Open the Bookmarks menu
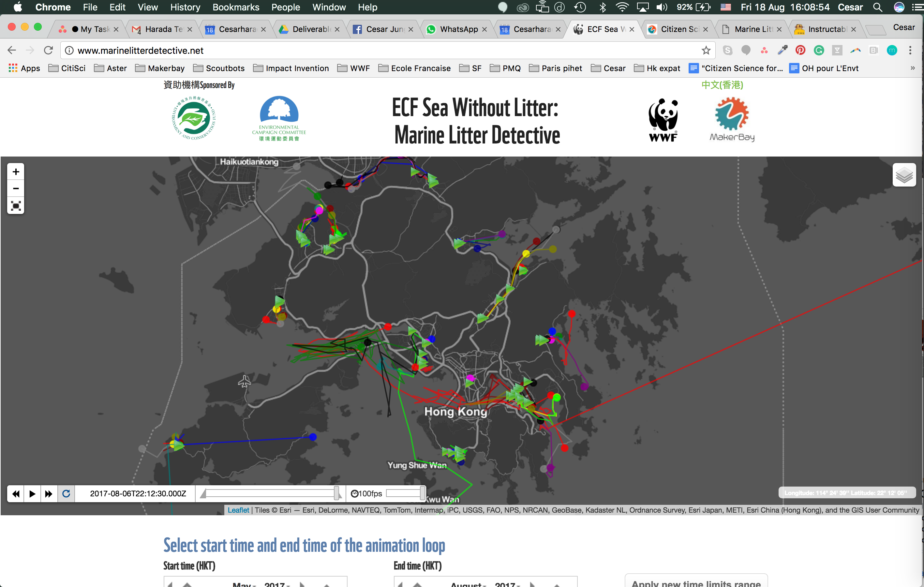The width and height of the screenshot is (924, 587). [x=236, y=7]
